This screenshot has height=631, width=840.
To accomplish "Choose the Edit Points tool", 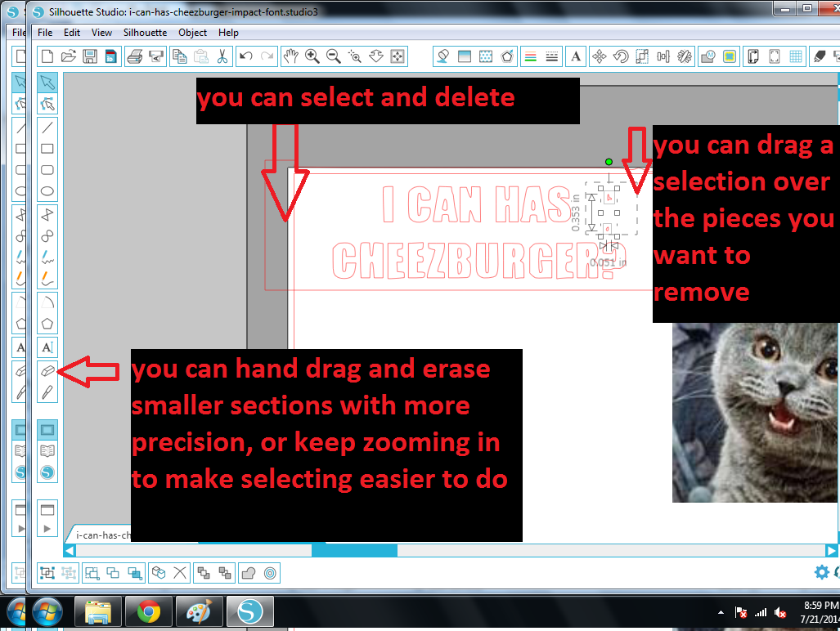I will (47, 104).
